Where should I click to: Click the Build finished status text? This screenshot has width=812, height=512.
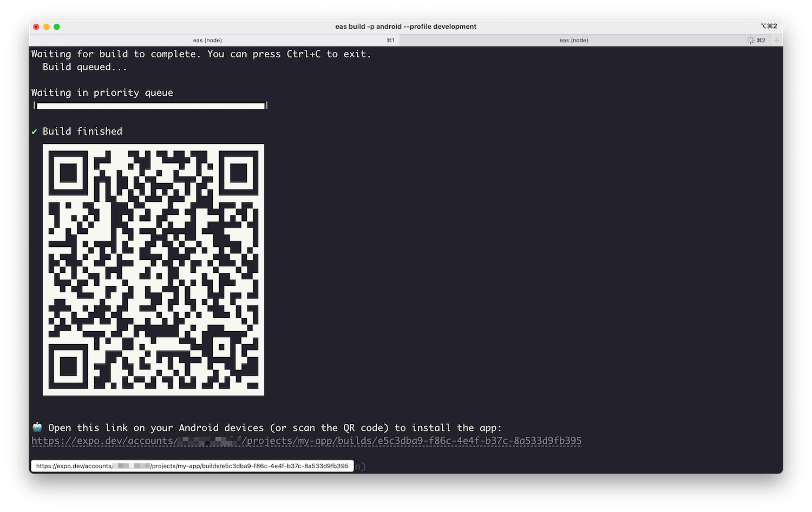pyautogui.click(x=82, y=131)
